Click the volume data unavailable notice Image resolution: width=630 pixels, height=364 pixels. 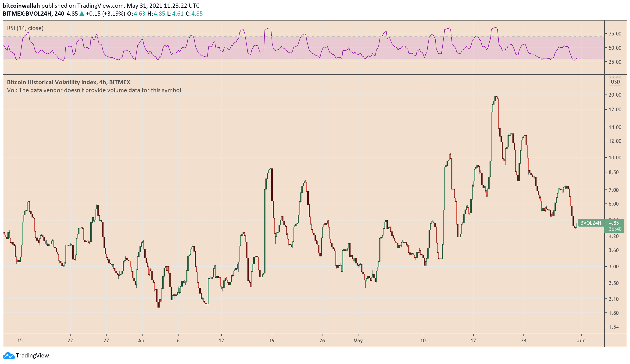pyautogui.click(x=95, y=90)
